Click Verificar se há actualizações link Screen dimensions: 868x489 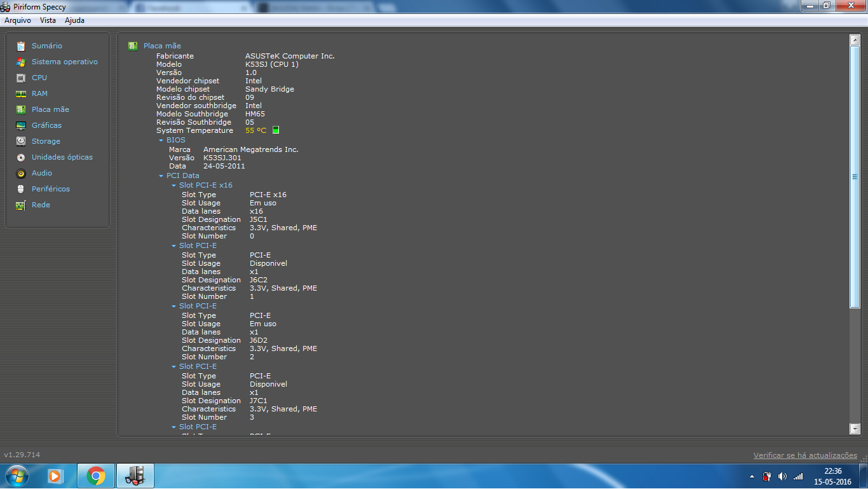(x=805, y=455)
